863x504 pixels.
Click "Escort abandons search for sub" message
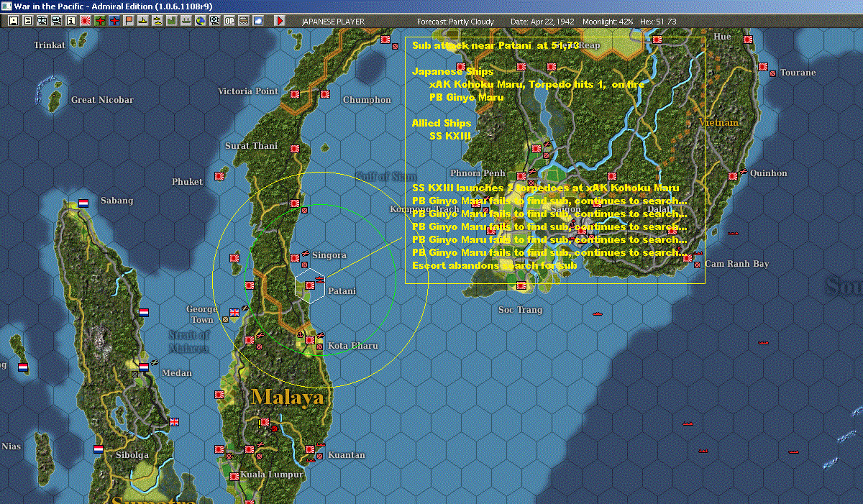click(x=495, y=265)
